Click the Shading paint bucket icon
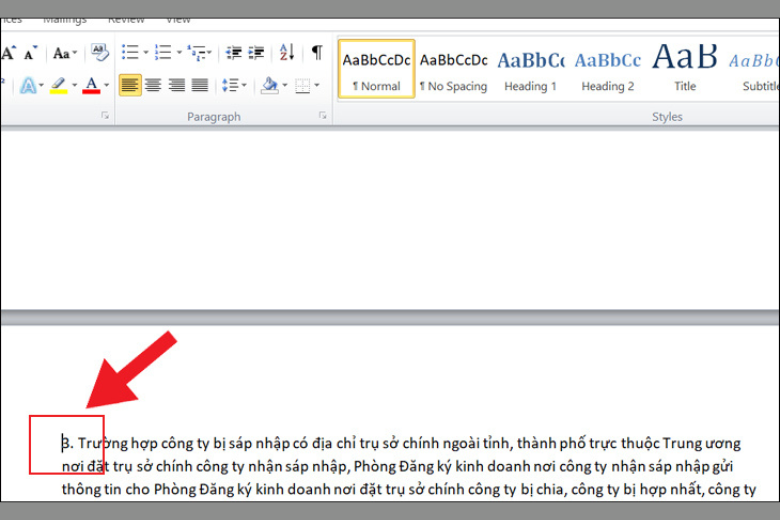The height and width of the screenshot is (520, 780). coord(270,85)
